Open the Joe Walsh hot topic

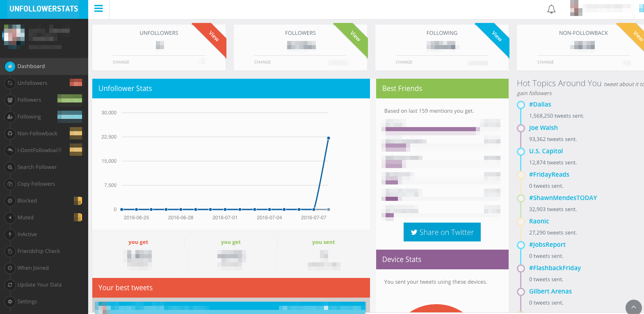(543, 128)
